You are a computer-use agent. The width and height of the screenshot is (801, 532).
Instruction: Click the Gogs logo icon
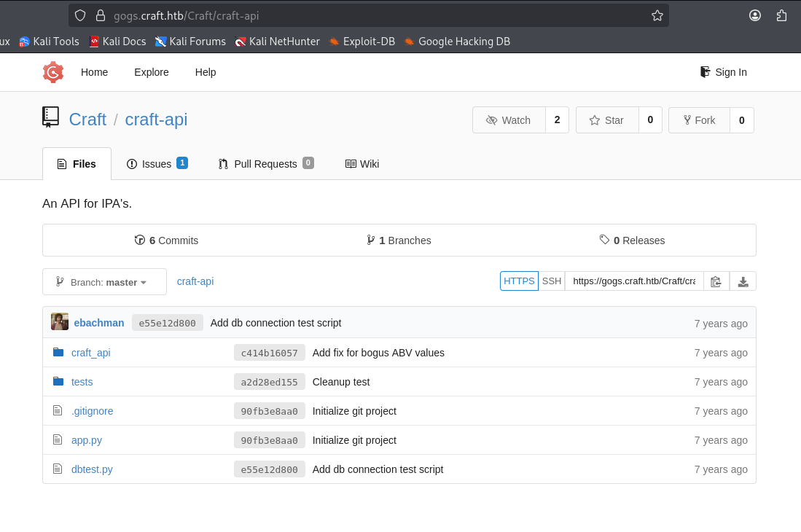click(53, 72)
